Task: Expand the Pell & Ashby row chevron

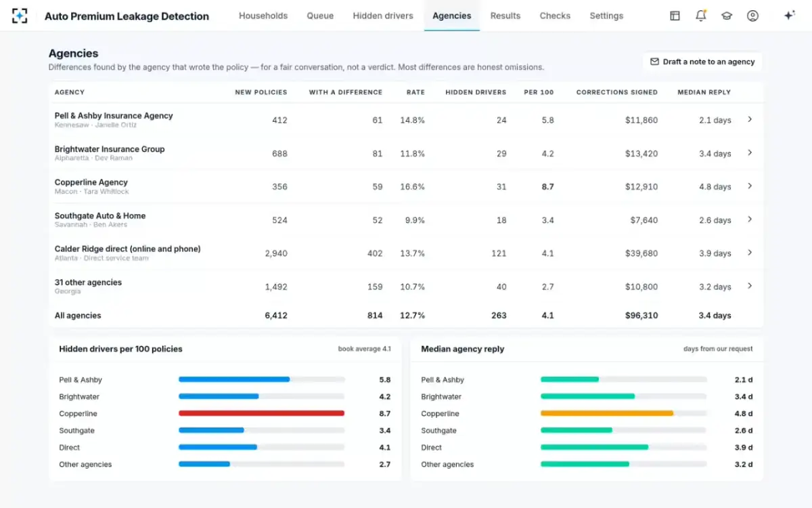Action: (750, 119)
